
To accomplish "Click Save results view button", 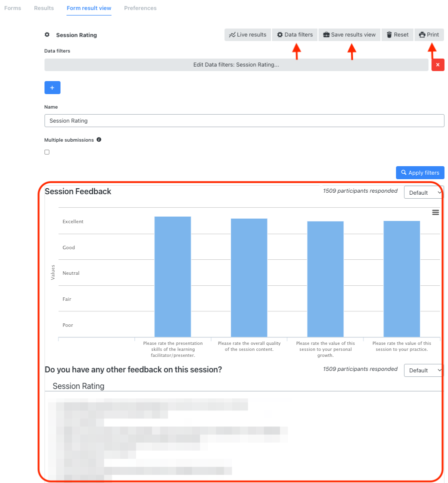I will coord(349,35).
